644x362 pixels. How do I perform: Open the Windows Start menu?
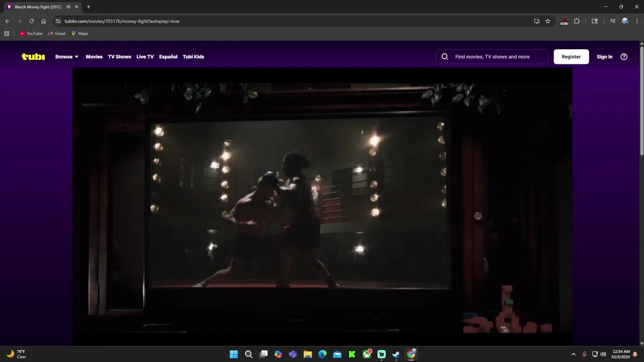234,354
